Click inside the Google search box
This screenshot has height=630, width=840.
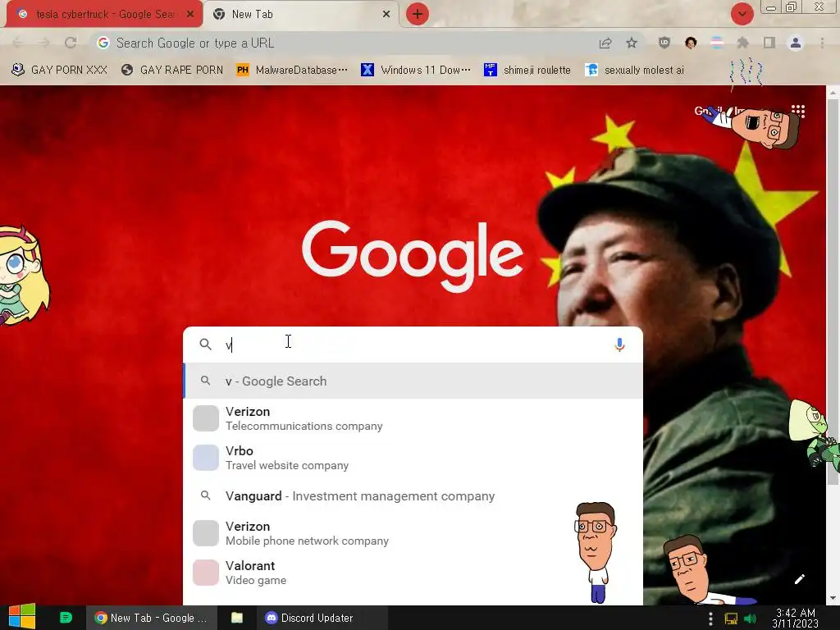coord(413,345)
